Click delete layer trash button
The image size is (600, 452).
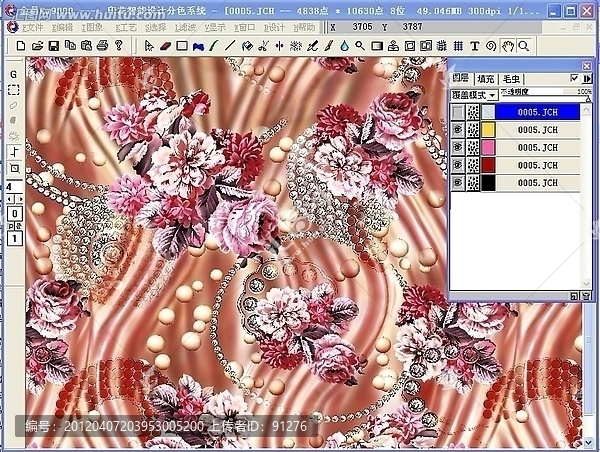pyautogui.click(x=586, y=296)
